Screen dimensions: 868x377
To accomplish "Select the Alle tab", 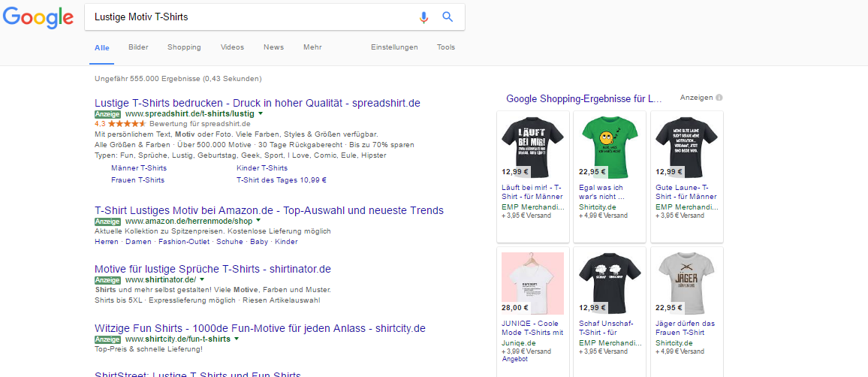I will (x=102, y=47).
